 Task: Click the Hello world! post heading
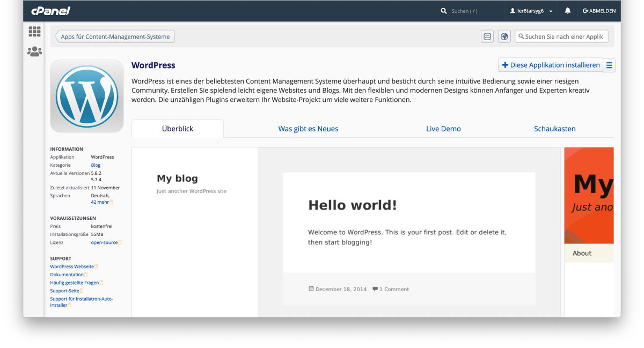[353, 205]
